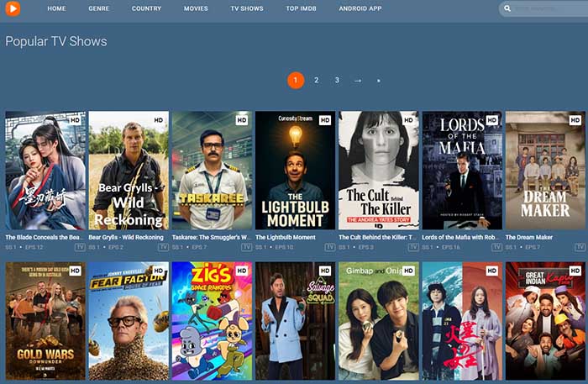Click HD badge on Gold Wars poster
Screen dimensions: 588x384
pyautogui.click(x=75, y=271)
